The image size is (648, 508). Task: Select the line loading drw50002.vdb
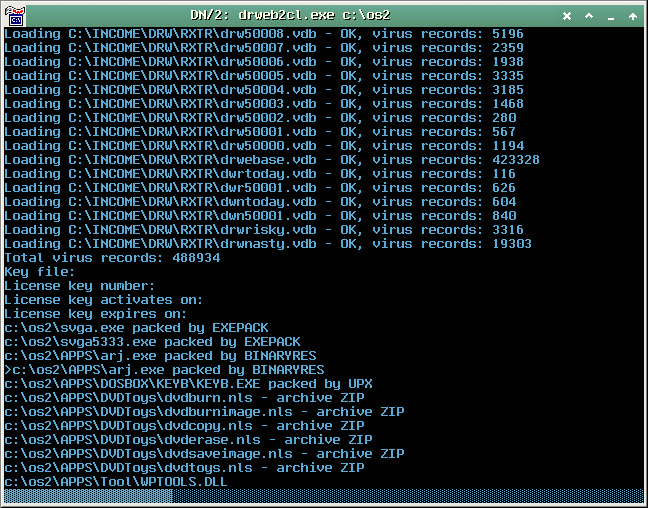[260, 118]
